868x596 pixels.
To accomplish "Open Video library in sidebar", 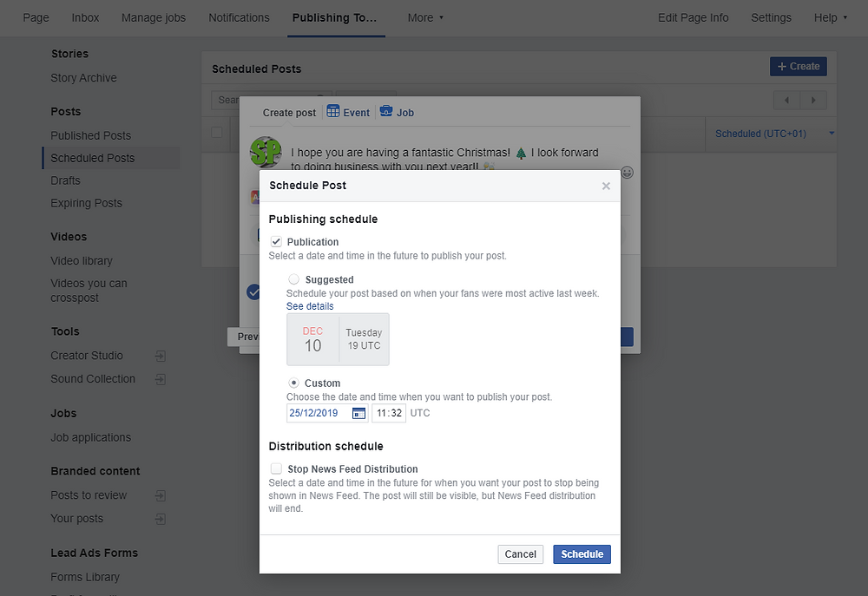I will point(82,260).
